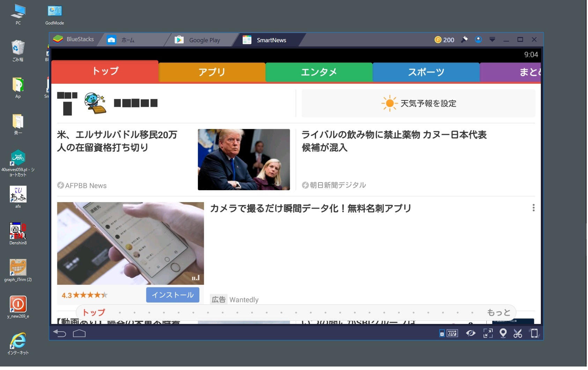
Task: Click the 200 coins counter
Action: point(444,40)
